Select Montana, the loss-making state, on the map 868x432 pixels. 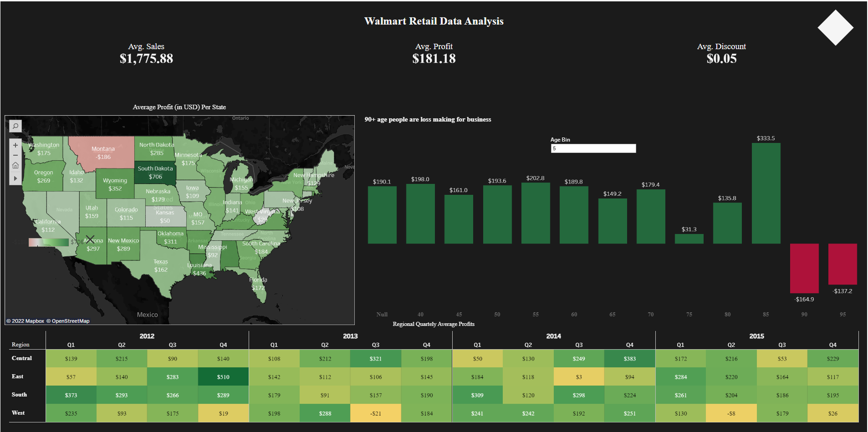click(x=103, y=152)
